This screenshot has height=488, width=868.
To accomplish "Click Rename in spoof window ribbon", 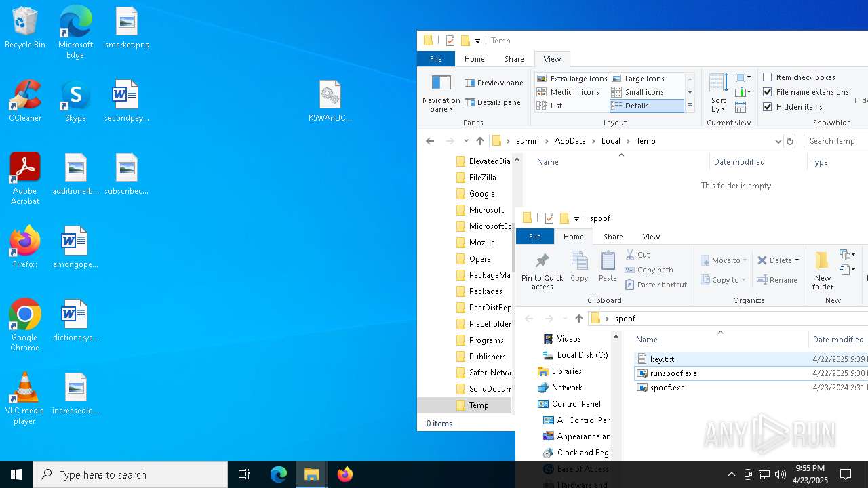I will click(777, 280).
